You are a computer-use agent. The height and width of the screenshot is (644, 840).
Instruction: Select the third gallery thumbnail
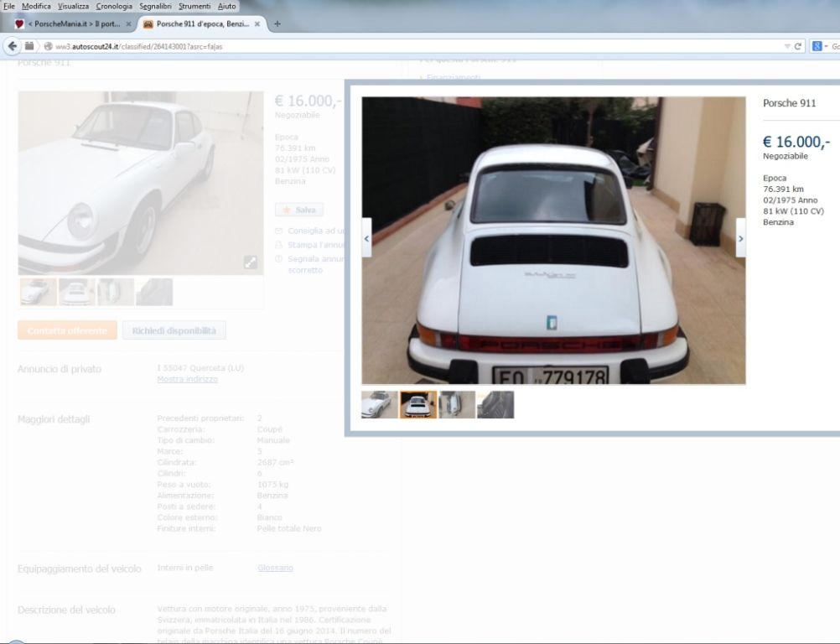pyautogui.click(x=457, y=404)
